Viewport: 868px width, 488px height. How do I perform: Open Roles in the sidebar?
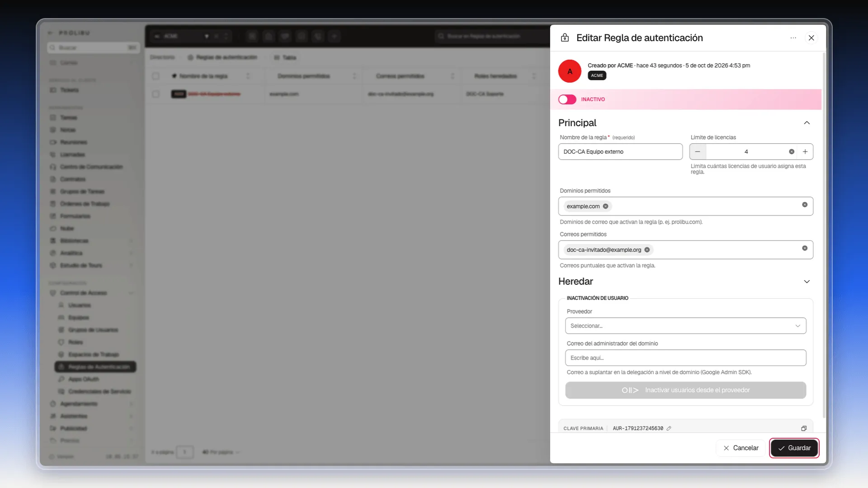tap(75, 343)
